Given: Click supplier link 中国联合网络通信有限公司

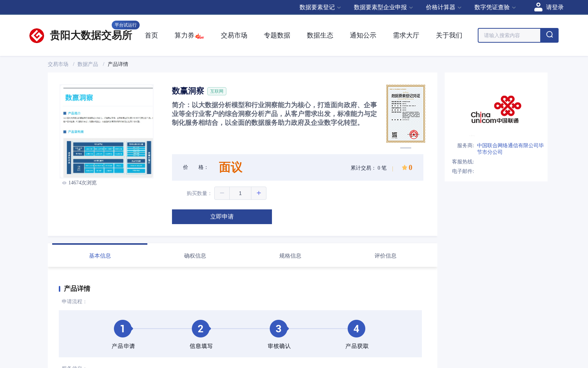Looking at the screenshot, I should [x=510, y=149].
